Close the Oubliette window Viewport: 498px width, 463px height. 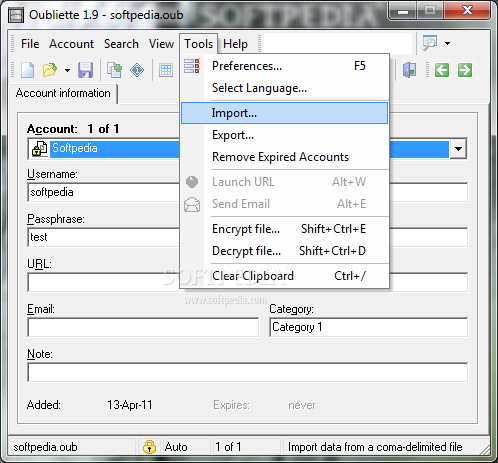(467, 11)
